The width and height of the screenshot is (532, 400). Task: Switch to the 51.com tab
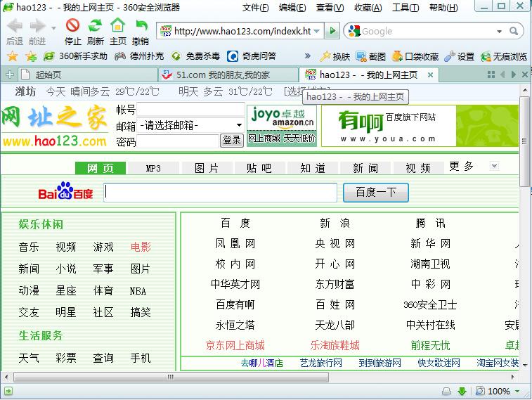[228, 75]
